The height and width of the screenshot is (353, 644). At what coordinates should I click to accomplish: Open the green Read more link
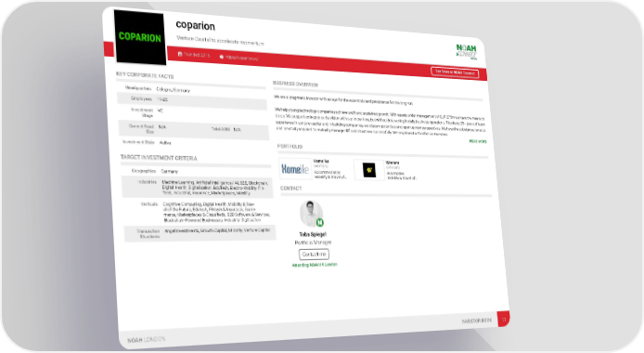[478, 141]
